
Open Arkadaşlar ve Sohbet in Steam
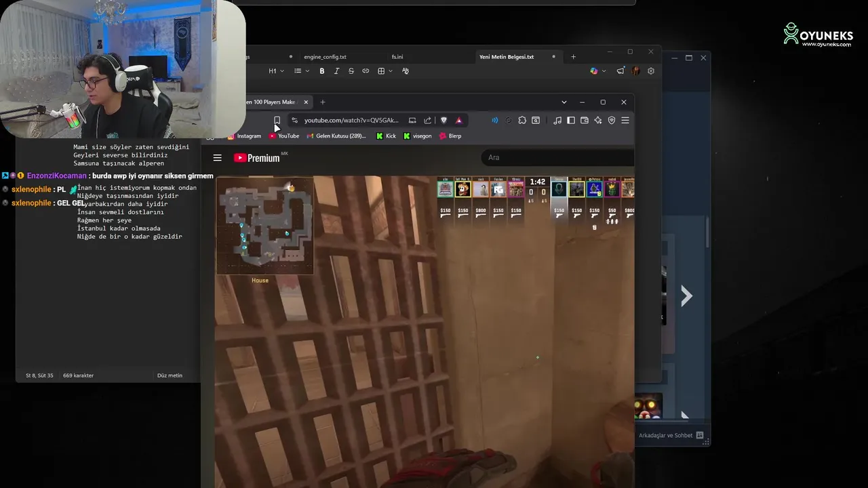coord(671,436)
